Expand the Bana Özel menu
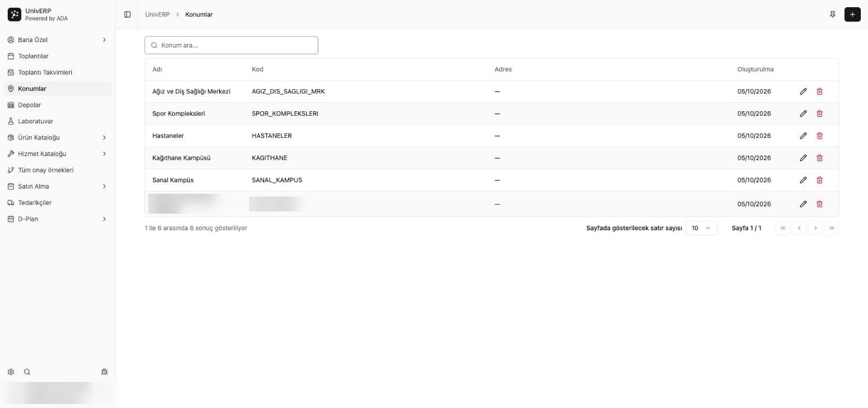Screen dimensions: 868x408 click(58, 40)
